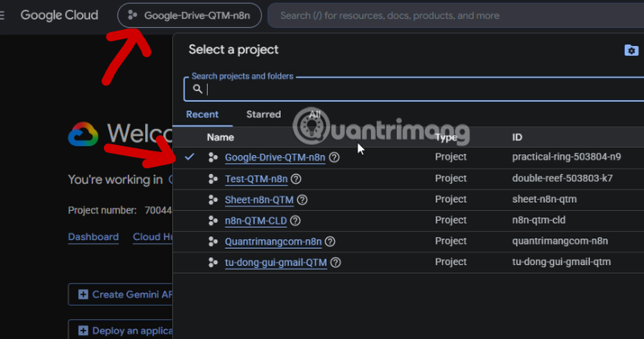Select the Quantrimangcom-n8n project link

point(273,242)
